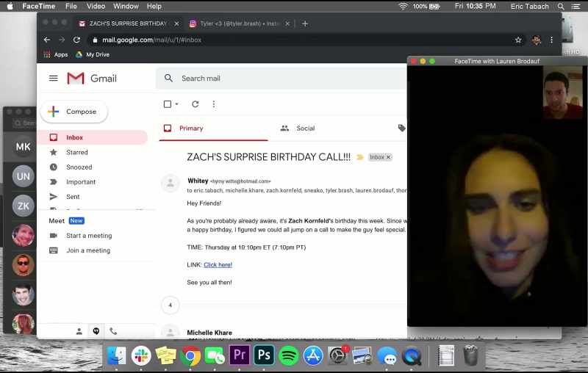
Task: Open Finder from the Dock
Action: coord(117,355)
